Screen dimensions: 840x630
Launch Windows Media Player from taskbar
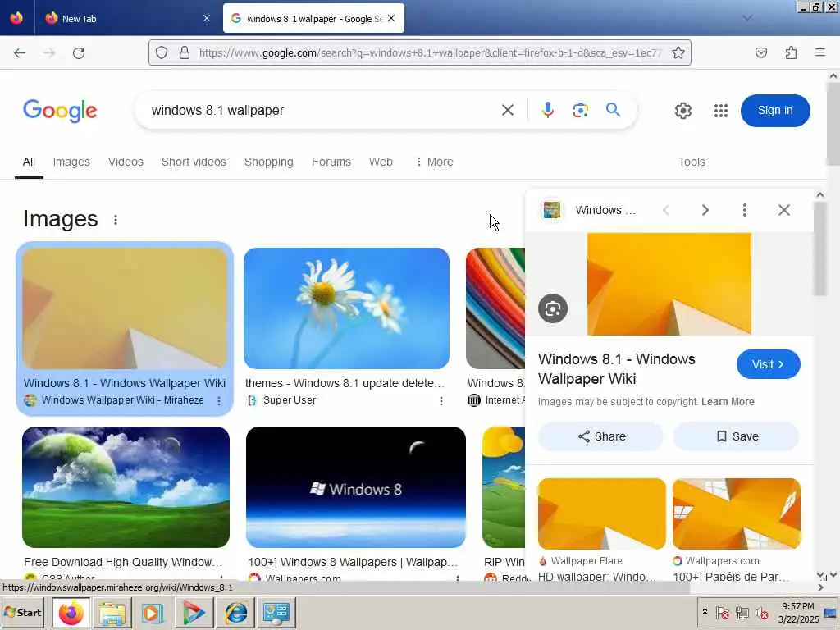[152, 612]
